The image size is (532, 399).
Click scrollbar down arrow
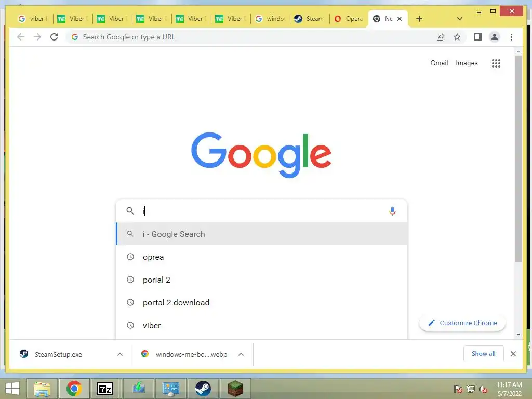click(518, 335)
